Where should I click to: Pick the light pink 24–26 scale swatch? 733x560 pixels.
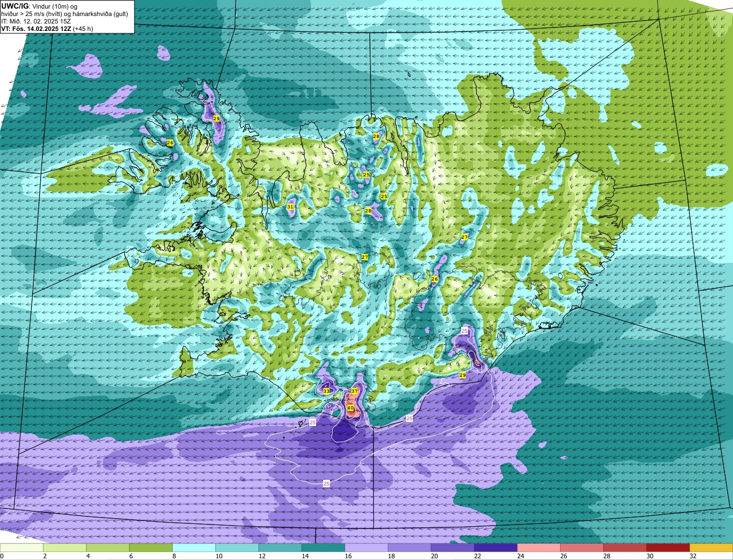click(539, 548)
